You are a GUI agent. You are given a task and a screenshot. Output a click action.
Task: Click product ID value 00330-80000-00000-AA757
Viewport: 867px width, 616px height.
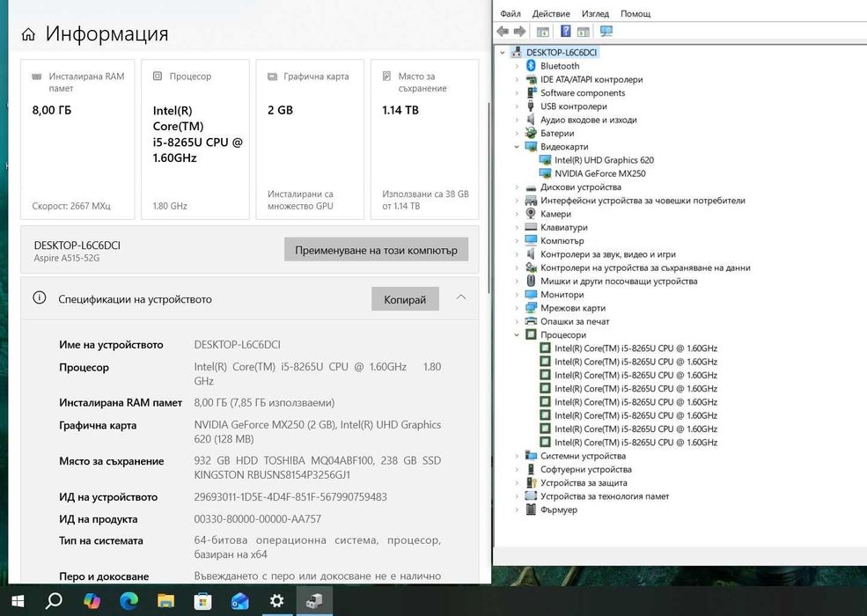click(257, 518)
